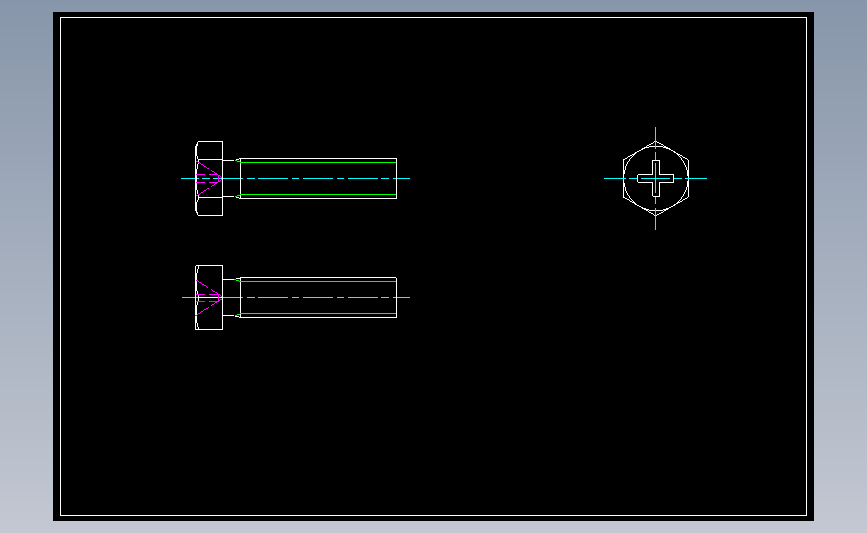
Task: Click the cross recess in the hex head
Action: [656, 179]
